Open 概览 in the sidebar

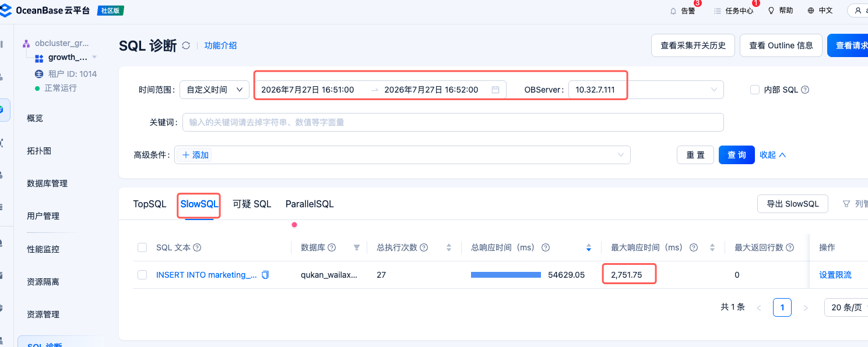[35, 118]
